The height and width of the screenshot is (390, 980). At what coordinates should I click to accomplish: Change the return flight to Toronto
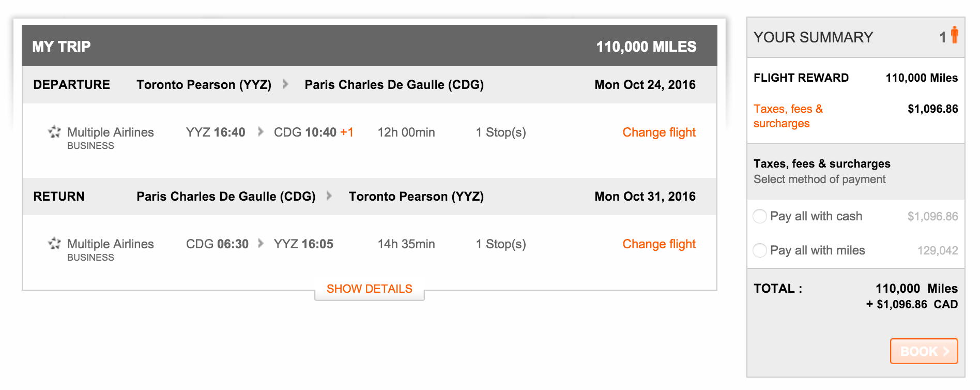tap(659, 244)
